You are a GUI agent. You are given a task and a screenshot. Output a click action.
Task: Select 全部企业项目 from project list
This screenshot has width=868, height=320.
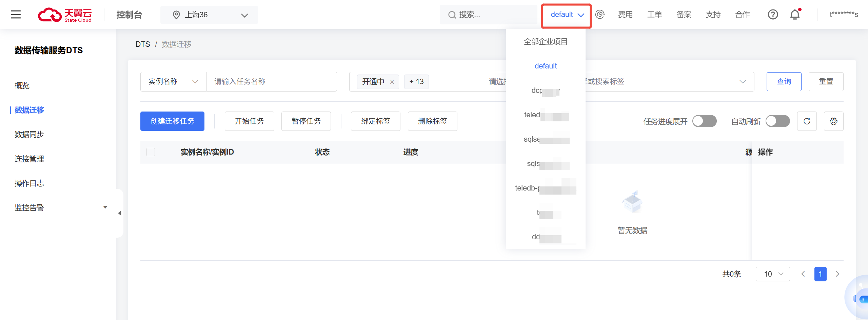pos(545,42)
